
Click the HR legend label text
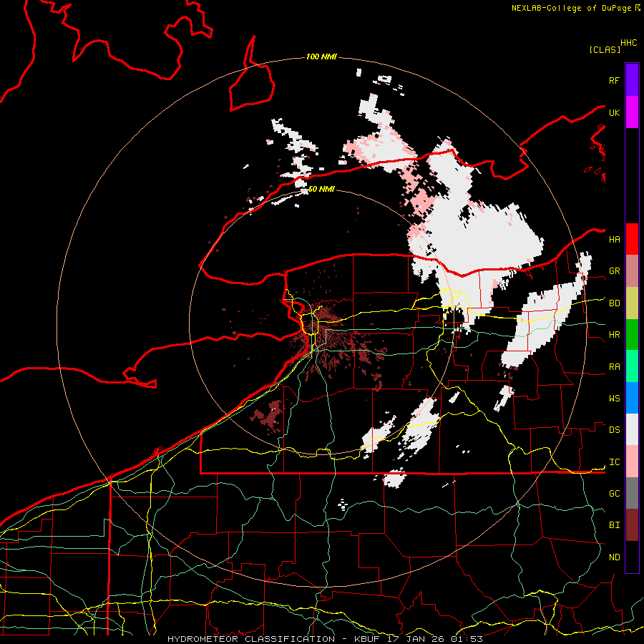point(614,335)
